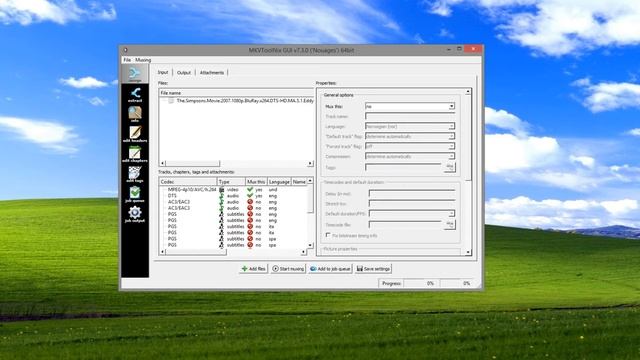Click the Delay (in ms) input field
The width and height of the screenshot is (640, 360).
click(412, 193)
